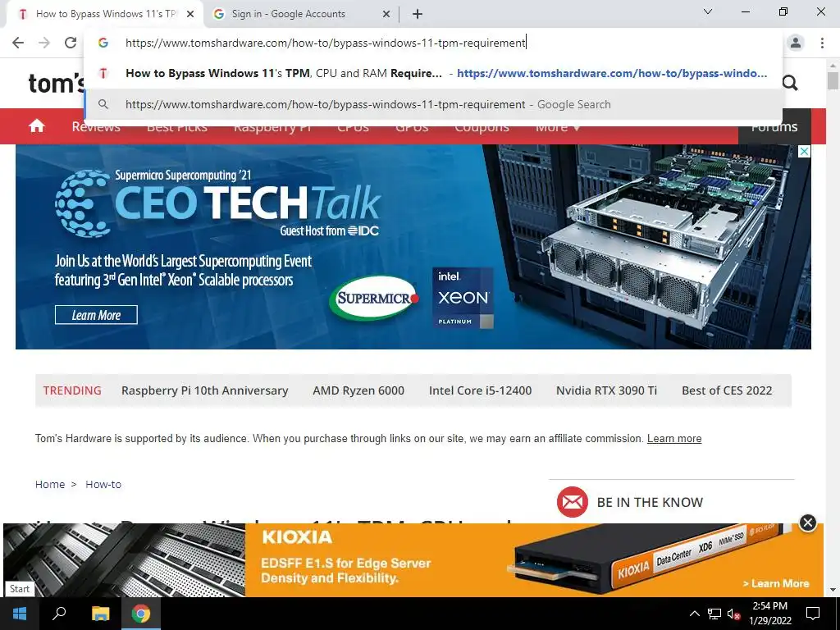Close the Supermicro ad with the X icon
Screen dimensions: 840x630
pos(804,152)
